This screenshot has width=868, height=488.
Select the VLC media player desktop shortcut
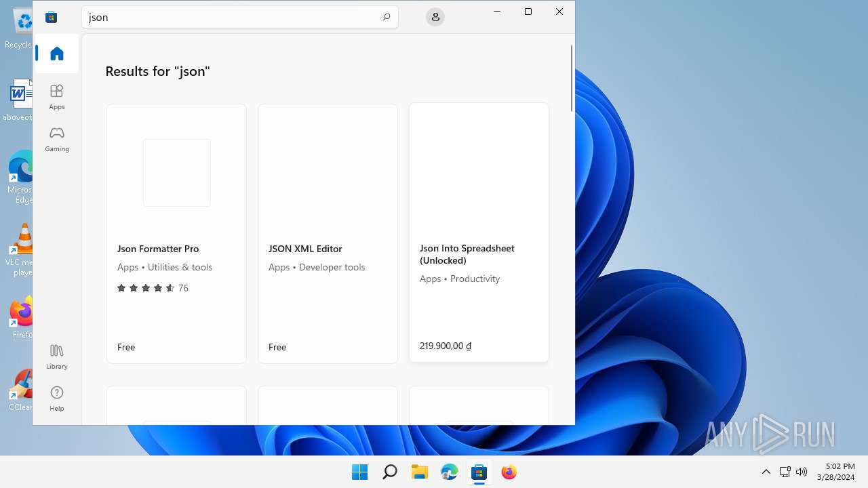click(x=20, y=250)
